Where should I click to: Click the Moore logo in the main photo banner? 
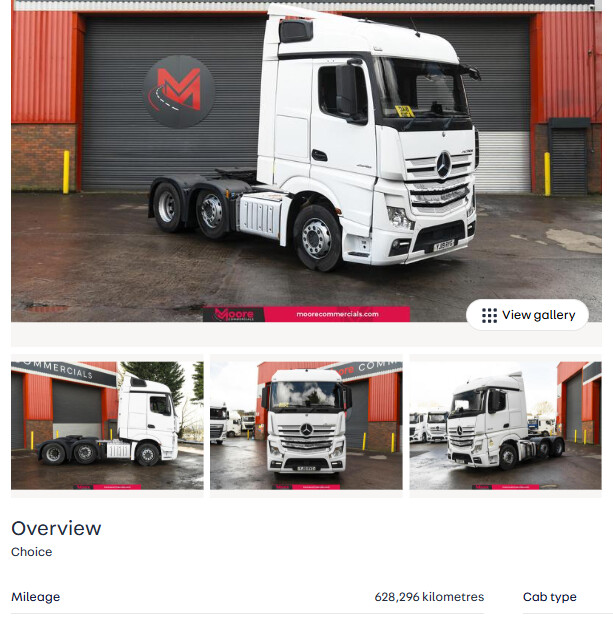[234, 314]
